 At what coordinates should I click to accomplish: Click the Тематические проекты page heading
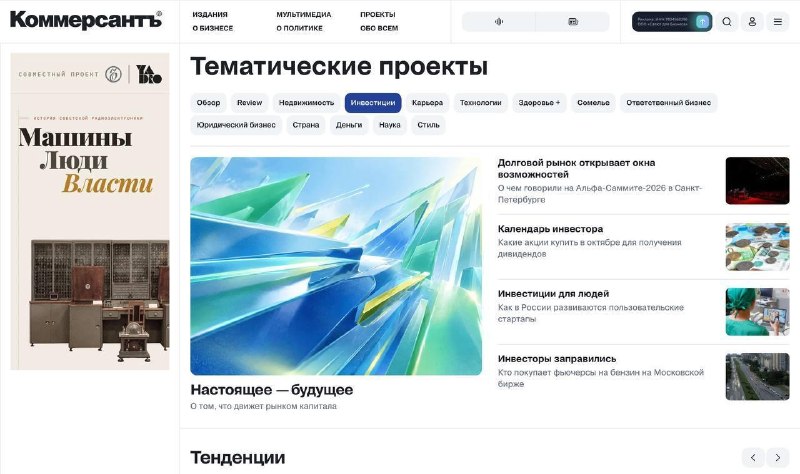[339, 66]
